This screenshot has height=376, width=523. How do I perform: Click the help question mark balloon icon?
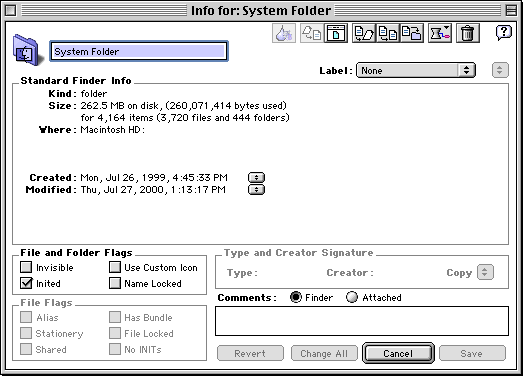pyautogui.click(x=503, y=33)
